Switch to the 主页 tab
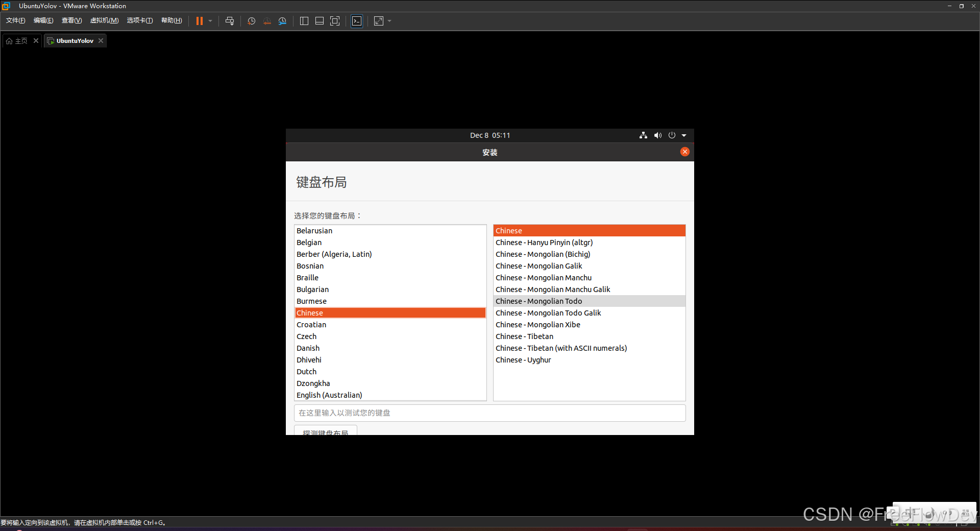 tap(20, 40)
